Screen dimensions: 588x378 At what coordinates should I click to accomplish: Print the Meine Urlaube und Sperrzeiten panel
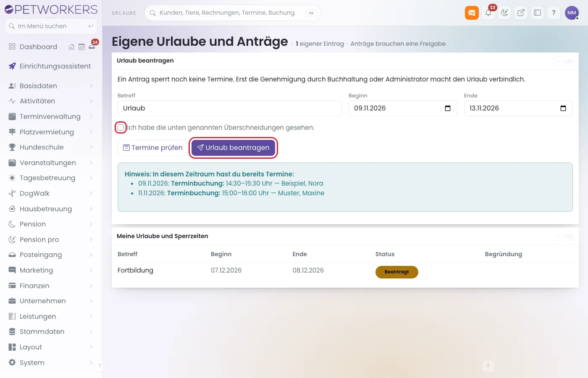click(x=570, y=236)
